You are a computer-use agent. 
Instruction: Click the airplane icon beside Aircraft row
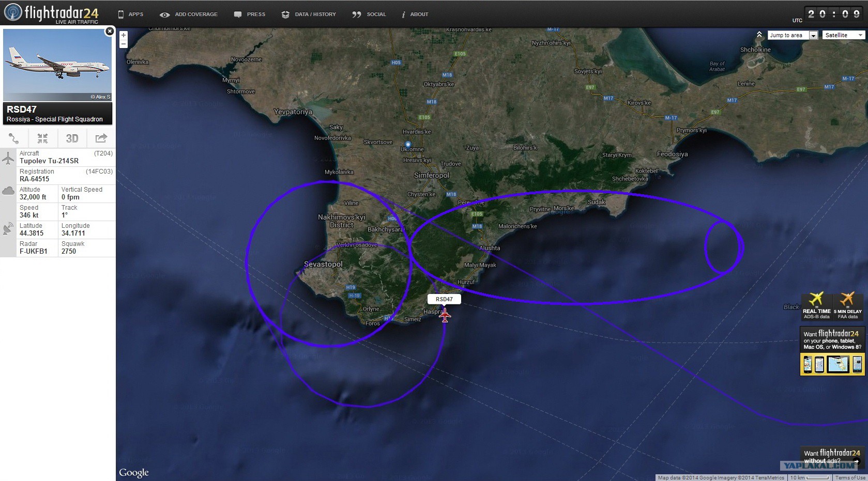[x=8, y=158]
